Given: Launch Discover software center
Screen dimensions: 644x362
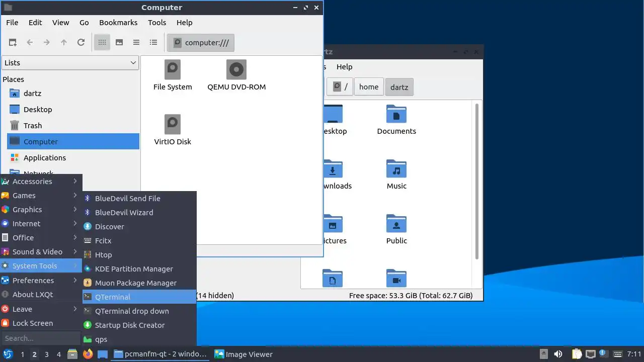Looking at the screenshot, I should point(139,227).
